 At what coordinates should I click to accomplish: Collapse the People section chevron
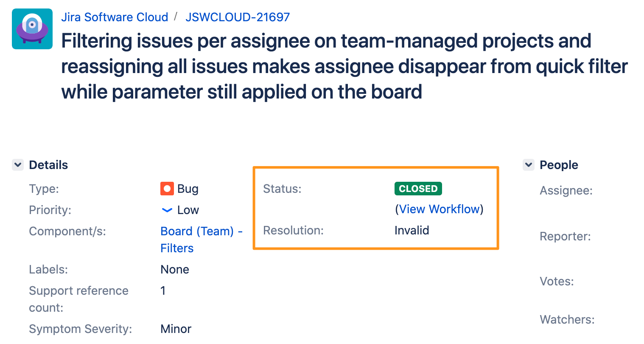point(529,165)
